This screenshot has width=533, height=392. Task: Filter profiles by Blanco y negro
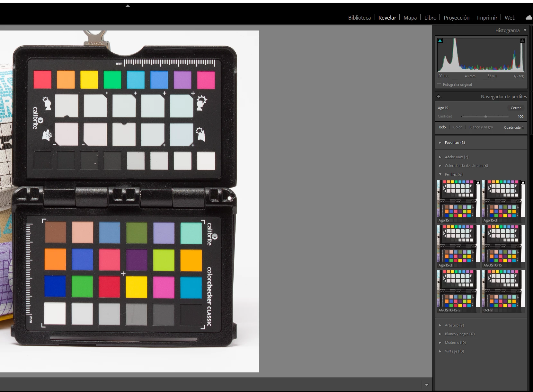[x=481, y=127]
